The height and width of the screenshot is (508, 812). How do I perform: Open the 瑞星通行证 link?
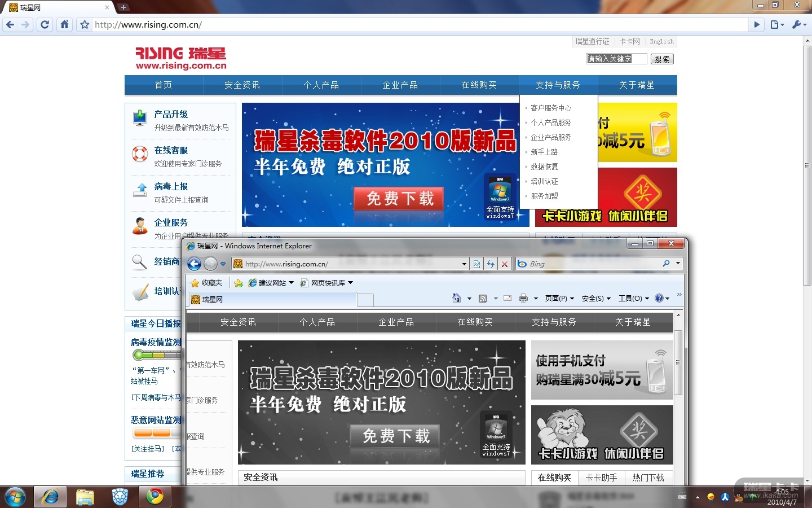pyautogui.click(x=592, y=41)
